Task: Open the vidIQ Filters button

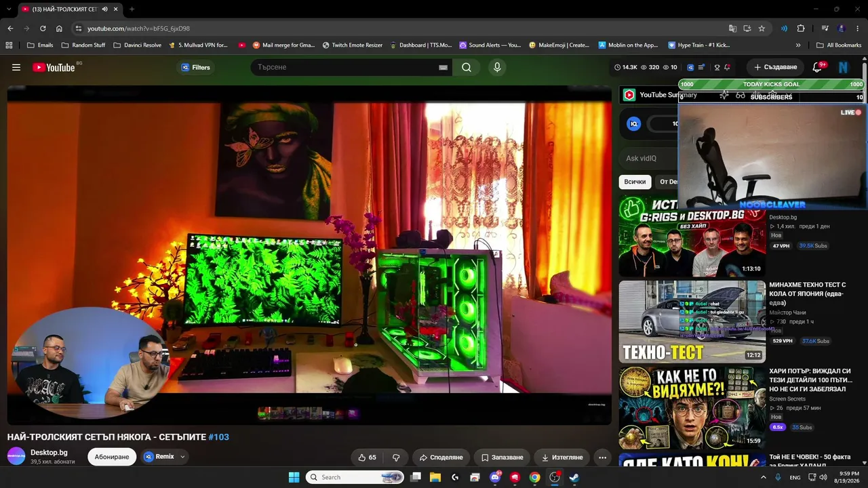Action: tap(196, 67)
